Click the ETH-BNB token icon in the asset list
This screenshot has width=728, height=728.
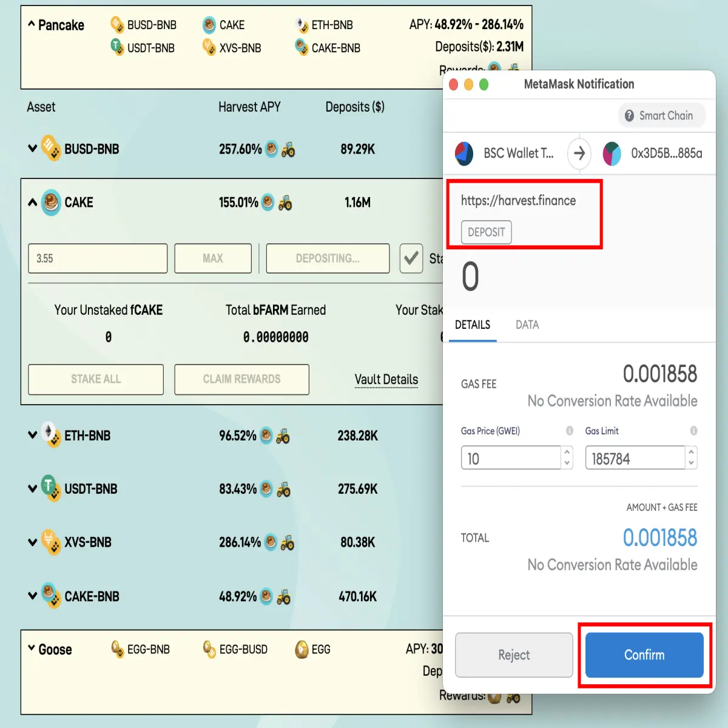[x=51, y=435]
